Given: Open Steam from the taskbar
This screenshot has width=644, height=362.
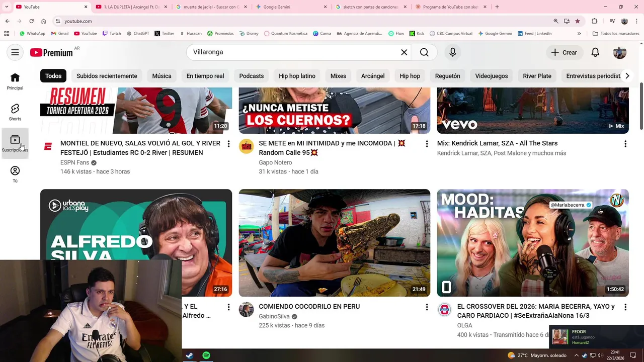Looking at the screenshot, I should tap(190, 355).
